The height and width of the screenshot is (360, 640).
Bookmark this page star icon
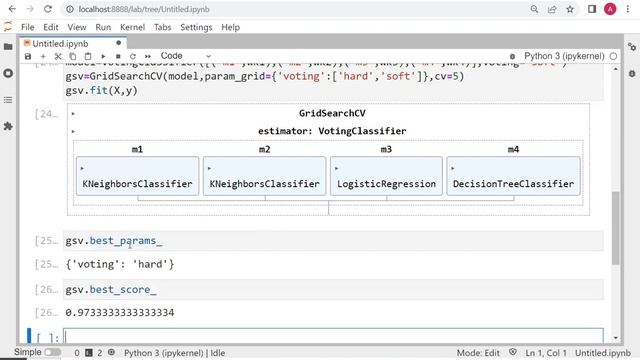(570, 9)
